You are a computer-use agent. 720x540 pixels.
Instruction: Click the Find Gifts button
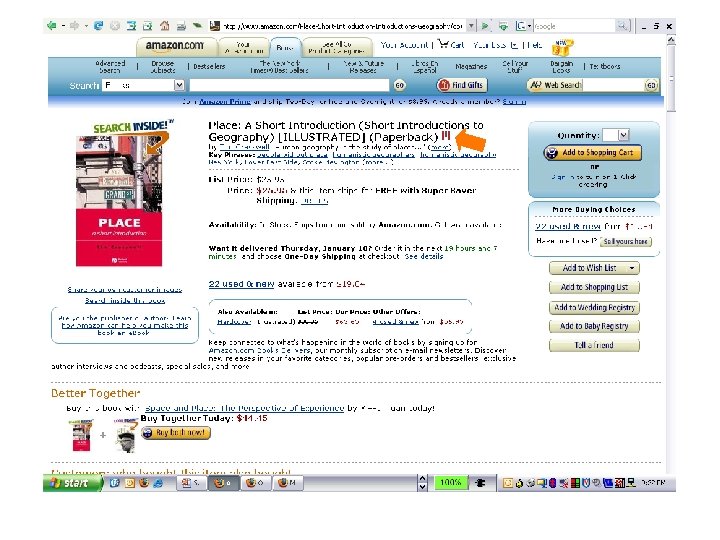(x=461, y=85)
